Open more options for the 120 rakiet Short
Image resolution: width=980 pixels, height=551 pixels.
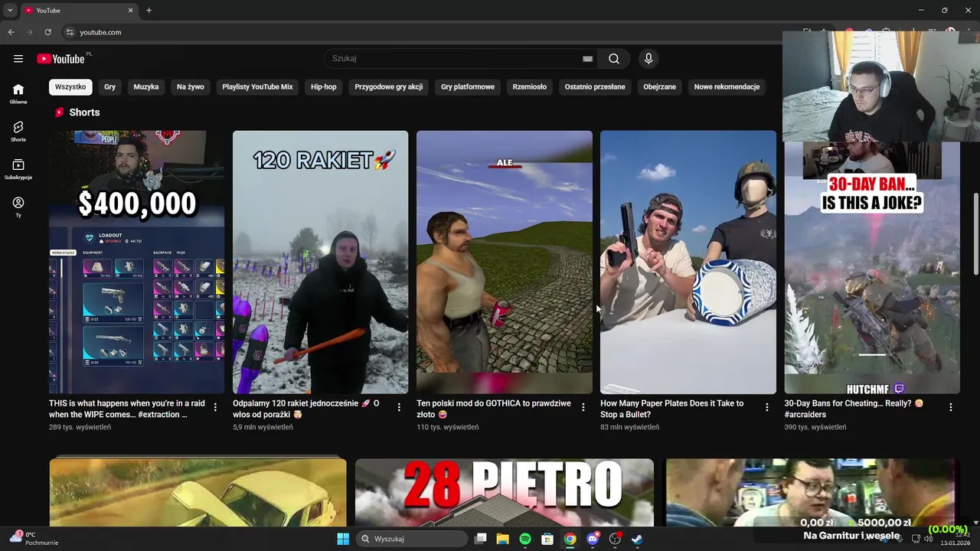pos(399,407)
